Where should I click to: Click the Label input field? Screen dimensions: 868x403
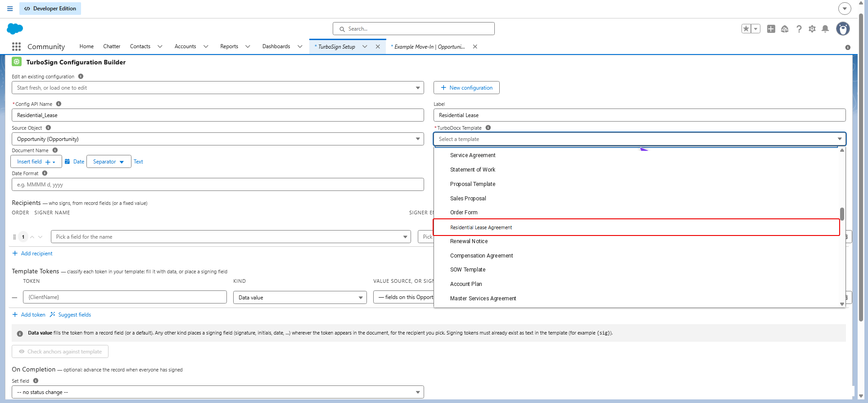(x=640, y=115)
